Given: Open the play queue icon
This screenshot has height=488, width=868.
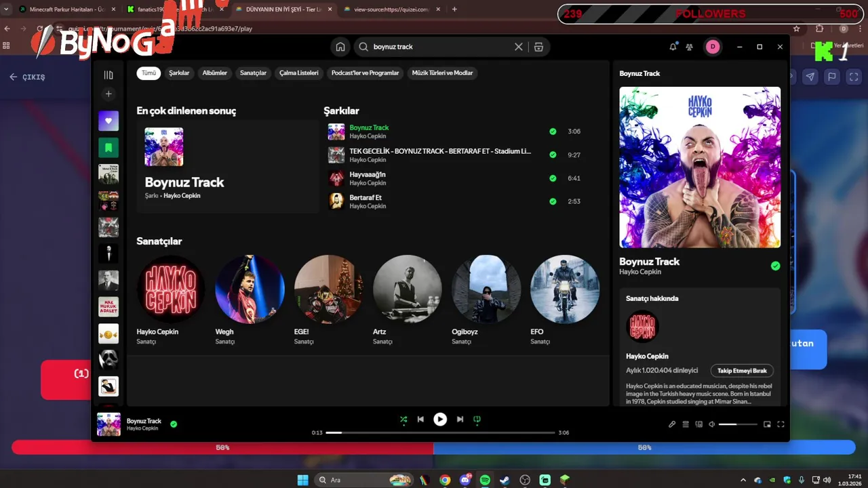Looking at the screenshot, I should click(686, 424).
